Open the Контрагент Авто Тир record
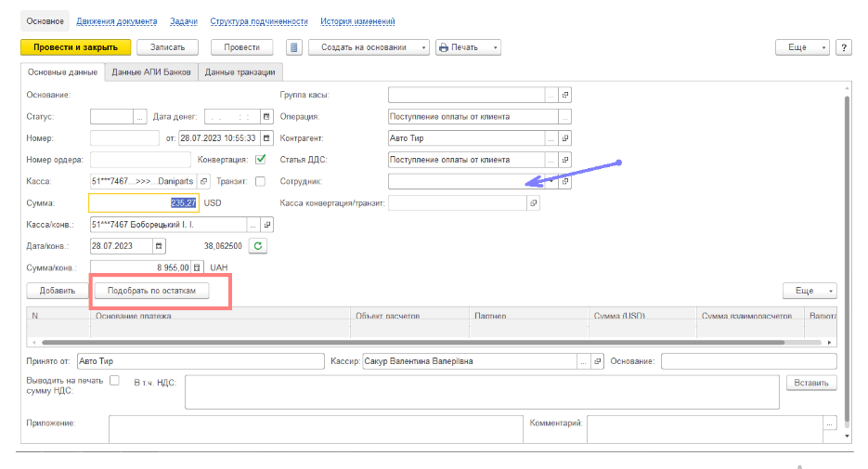This screenshot has height=469, width=868. click(564, 138)
